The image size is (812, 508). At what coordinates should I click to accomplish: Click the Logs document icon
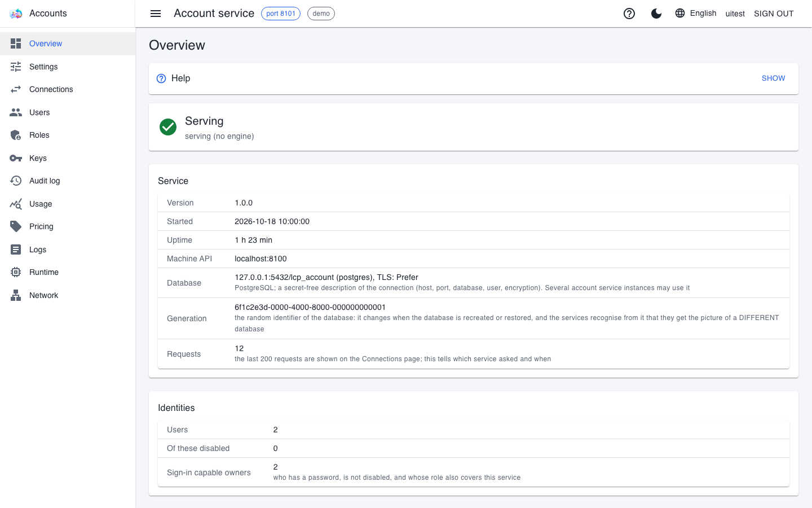16,249
